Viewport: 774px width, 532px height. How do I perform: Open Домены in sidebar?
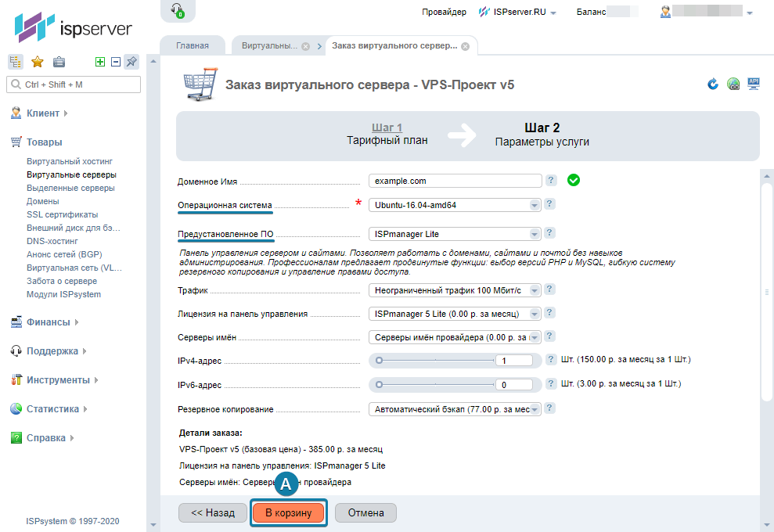tap(43, 201)
